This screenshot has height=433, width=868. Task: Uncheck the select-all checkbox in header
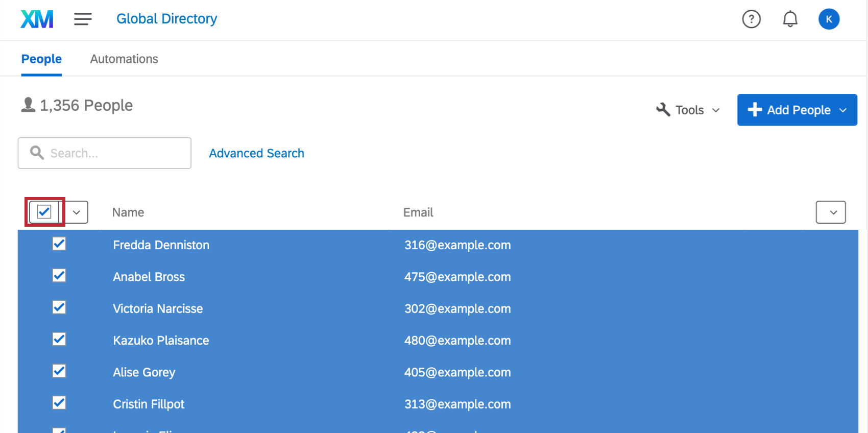pos(44,212)
